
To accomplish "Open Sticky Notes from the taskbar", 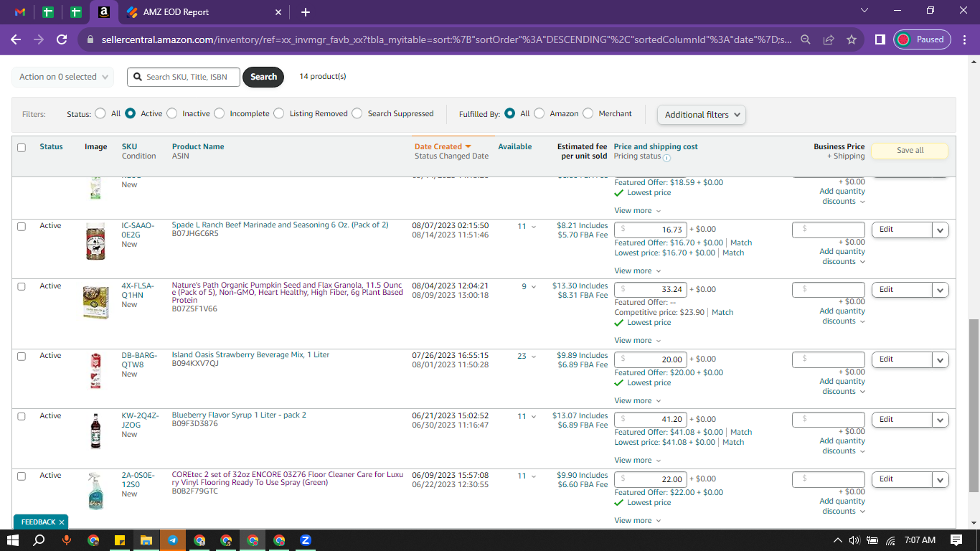I will point(120,540).
